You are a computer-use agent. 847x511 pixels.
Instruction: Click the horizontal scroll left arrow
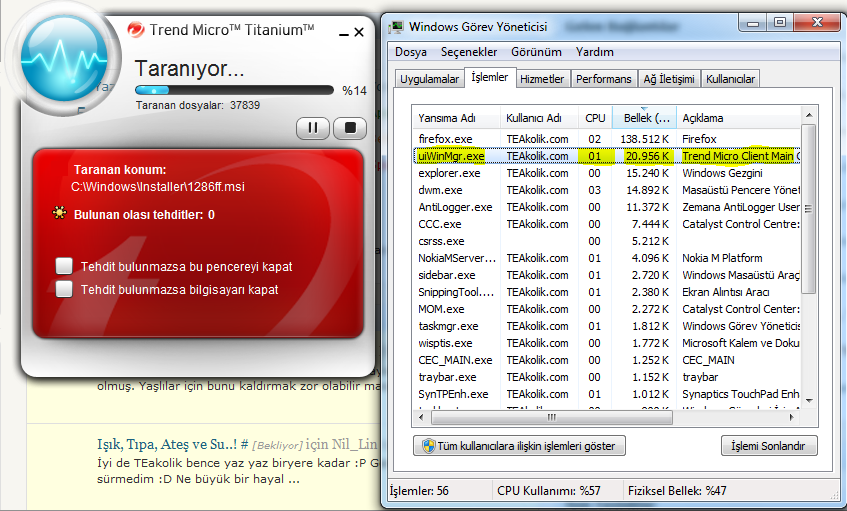(x=421, y=418)
